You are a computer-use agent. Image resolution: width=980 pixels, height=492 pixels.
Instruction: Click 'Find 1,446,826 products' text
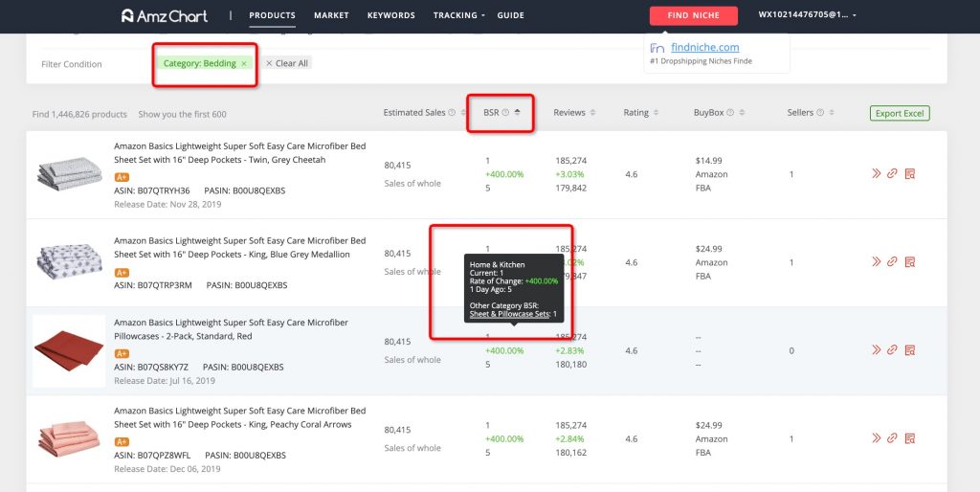point(79,115)
